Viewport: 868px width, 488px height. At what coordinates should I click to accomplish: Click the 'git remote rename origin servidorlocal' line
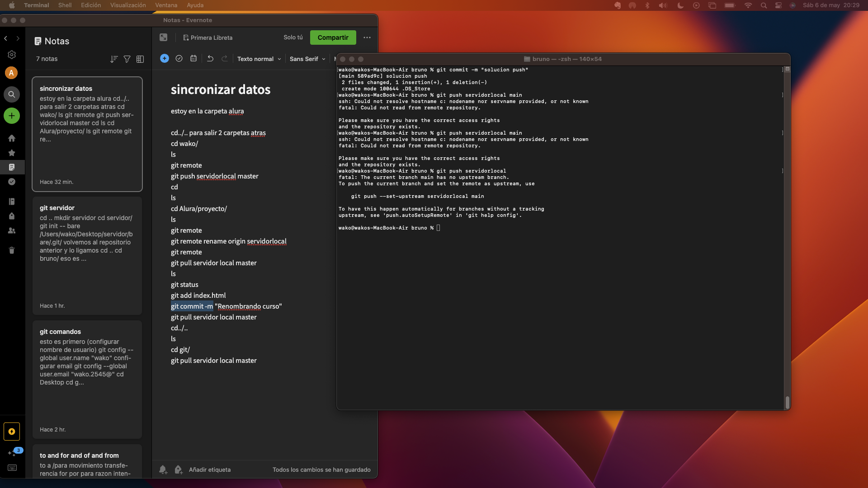click(229, 241)
